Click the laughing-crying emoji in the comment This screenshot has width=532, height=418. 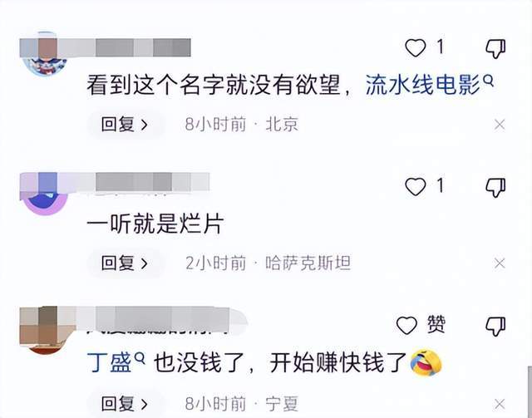pyautogui.click(x=426, y=362)
